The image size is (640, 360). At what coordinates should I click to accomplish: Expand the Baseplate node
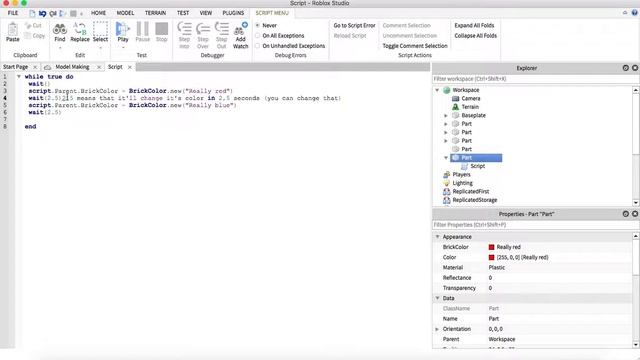point(446,116)
